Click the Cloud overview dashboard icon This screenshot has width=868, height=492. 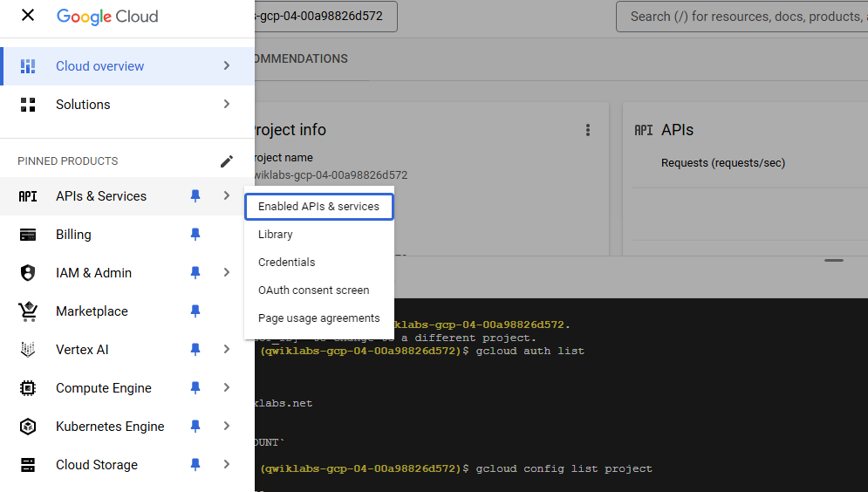28,65
